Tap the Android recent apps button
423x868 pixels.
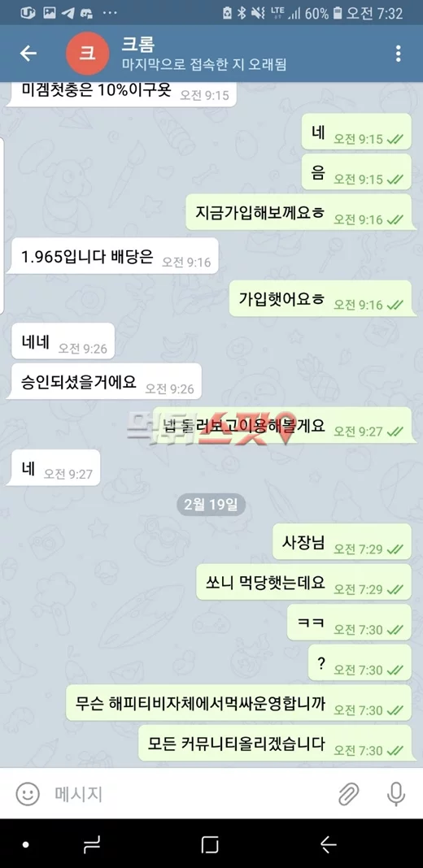(92, 844)
